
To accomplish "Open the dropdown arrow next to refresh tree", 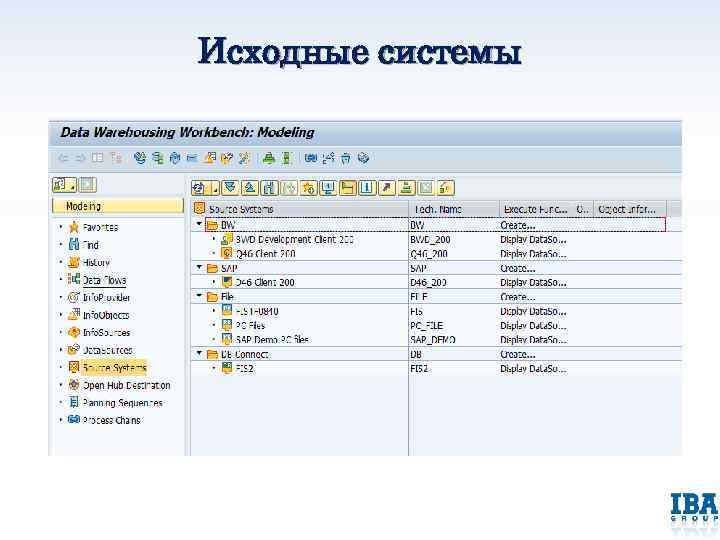I will pos(214,188).
